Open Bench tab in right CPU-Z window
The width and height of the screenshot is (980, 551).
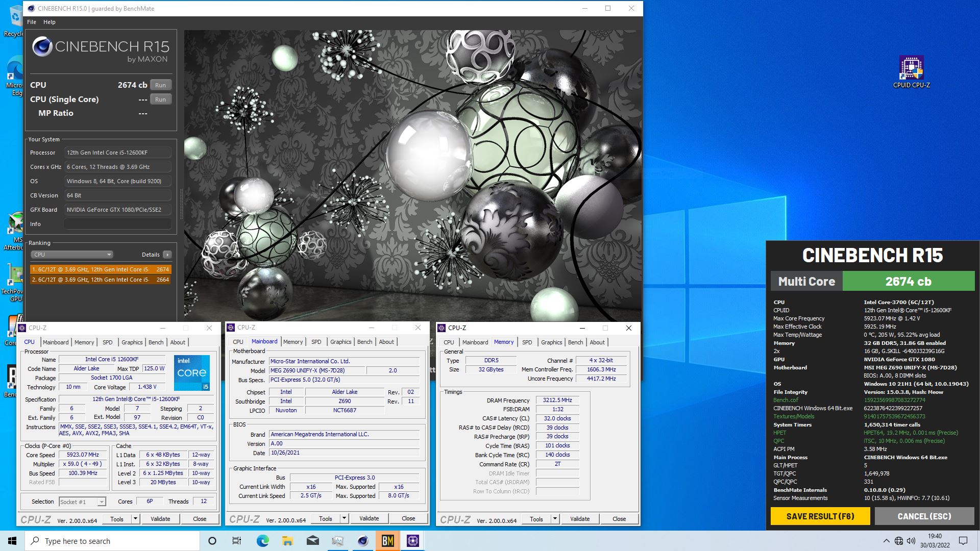[x=576, y=342]
